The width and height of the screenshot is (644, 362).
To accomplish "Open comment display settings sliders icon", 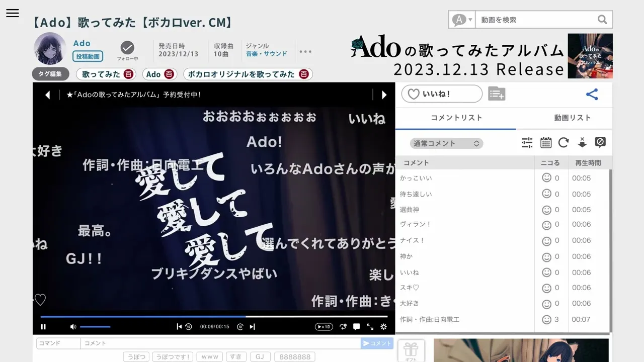I will click(527, 143).
